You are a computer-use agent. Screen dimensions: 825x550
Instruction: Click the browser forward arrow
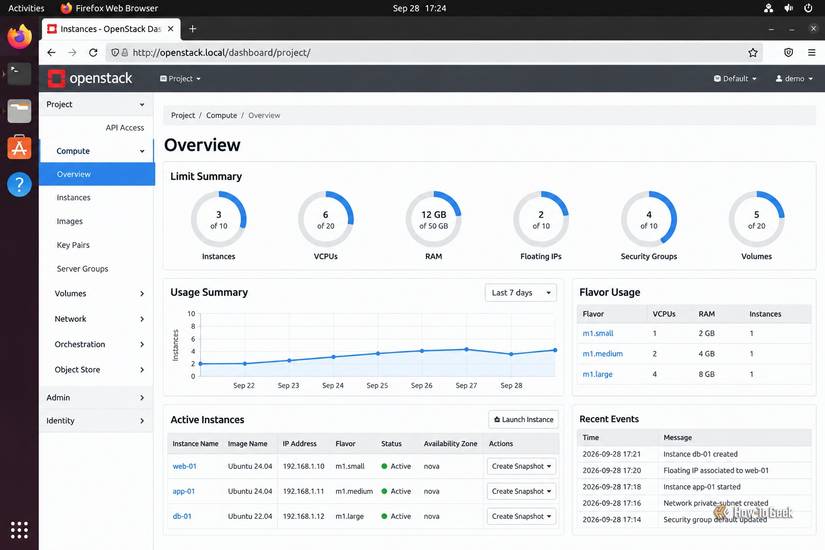[x=72, y=53]
